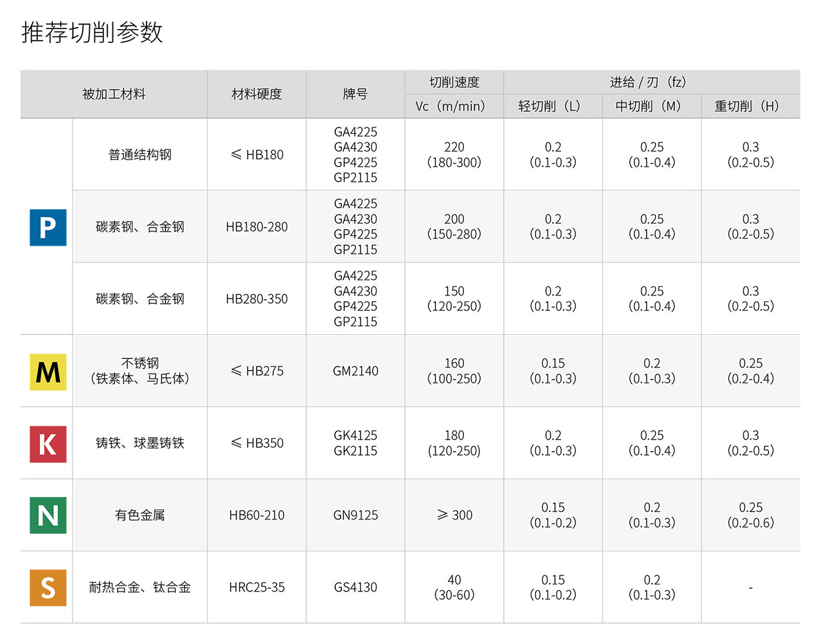Image resolution: width=840 pixels, height=640 pixels.
Task: Click the 200 (150-280) speed cell
Action: click(454, 227)
